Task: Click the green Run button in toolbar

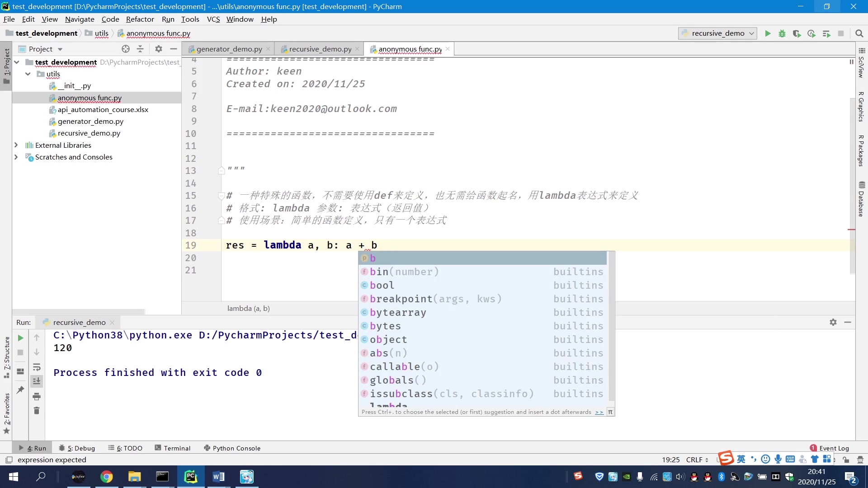Action: point(768,33)
